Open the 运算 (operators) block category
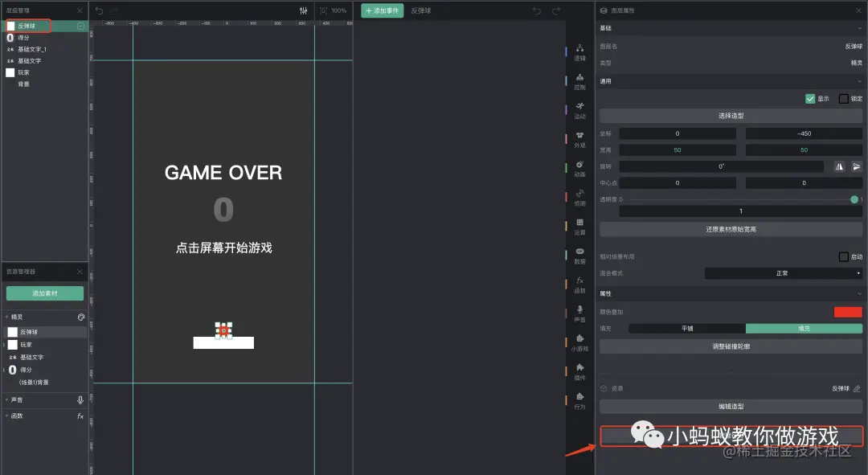 [579, 227]
